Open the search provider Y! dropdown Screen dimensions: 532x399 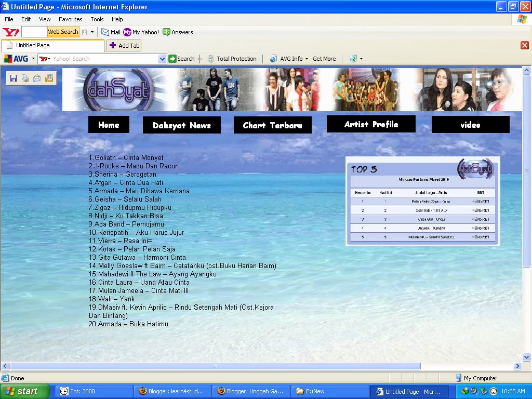tap(45, 59)
